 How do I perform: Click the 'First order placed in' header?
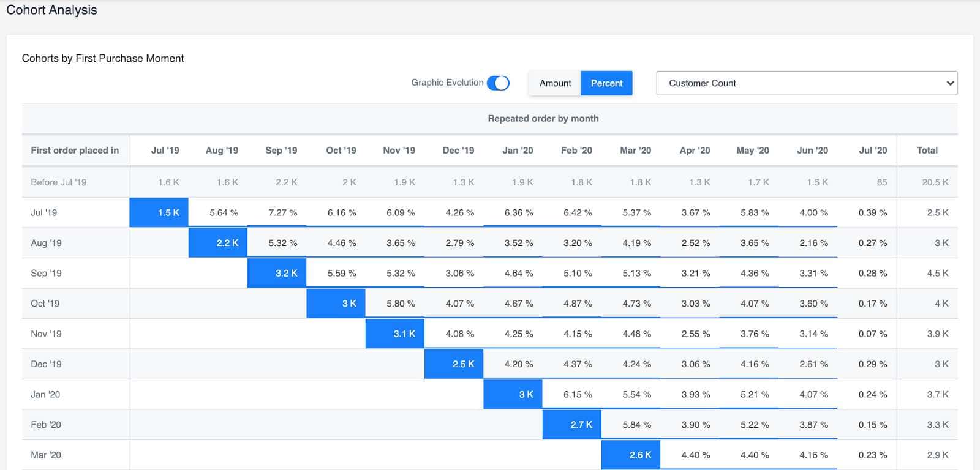pyautogui.click(x=75, y=151)
